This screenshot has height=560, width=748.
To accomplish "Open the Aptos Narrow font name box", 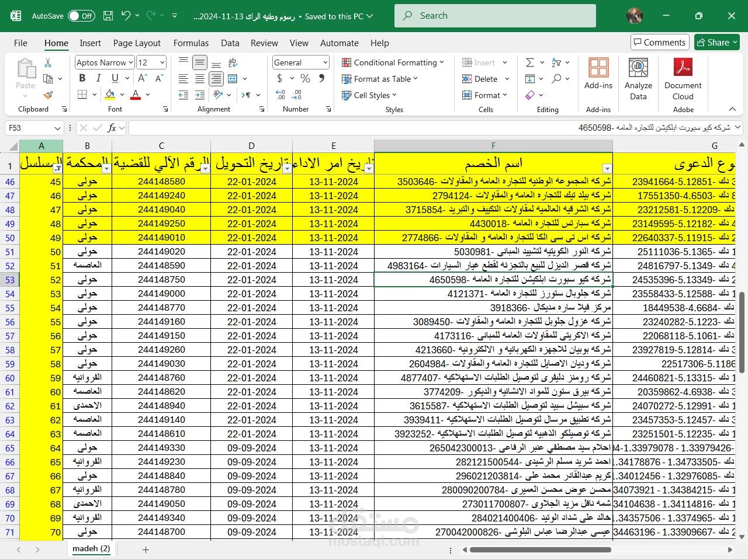I will click(105, 62).
